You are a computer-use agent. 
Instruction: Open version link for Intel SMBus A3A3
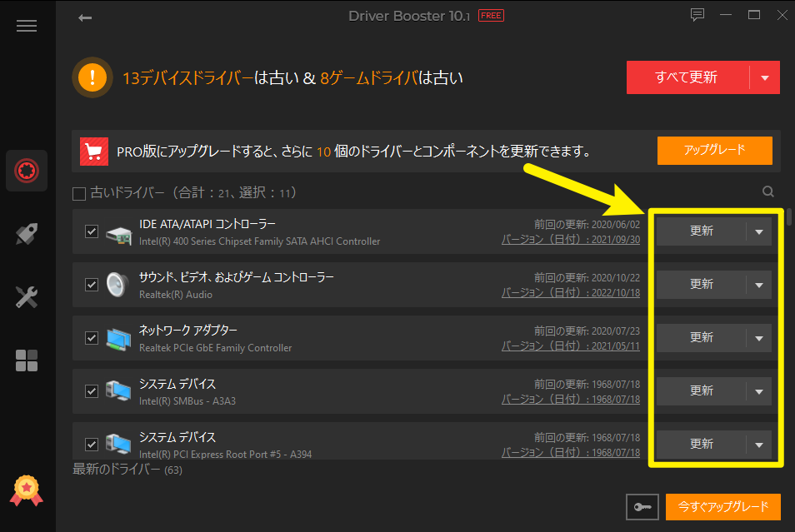coord(571,399)
